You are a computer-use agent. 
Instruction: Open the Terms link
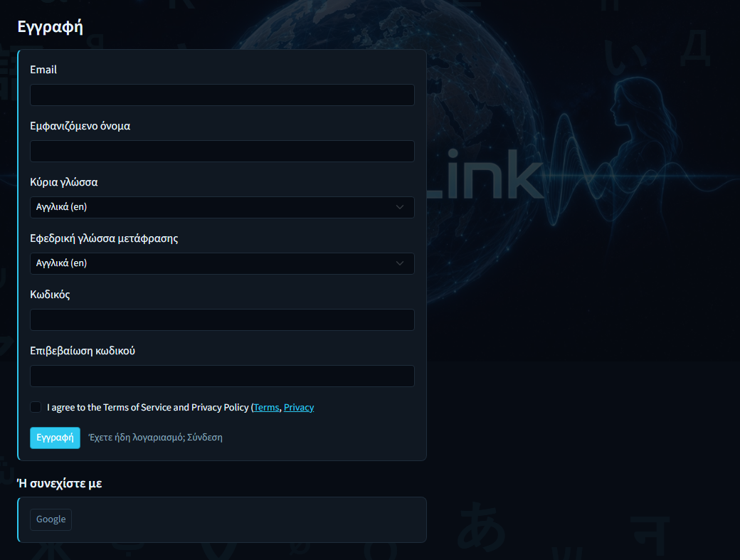click(267, 407)
